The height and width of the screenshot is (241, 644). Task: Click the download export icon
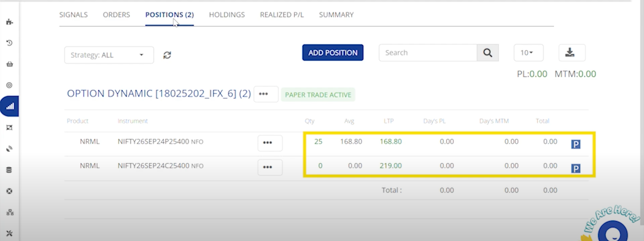click(x=572, y=52)
